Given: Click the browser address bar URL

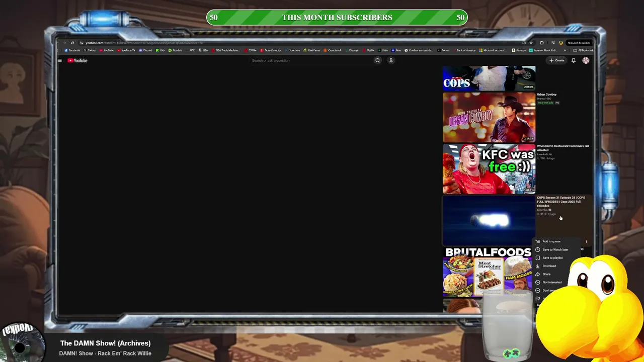Looking at the screenshot, I should (144, 43).
